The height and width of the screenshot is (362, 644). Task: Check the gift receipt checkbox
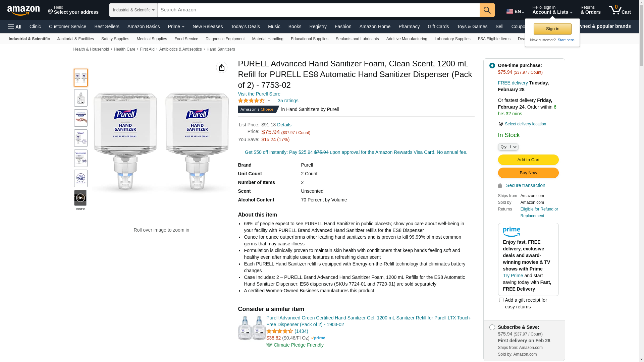(501, 300)
